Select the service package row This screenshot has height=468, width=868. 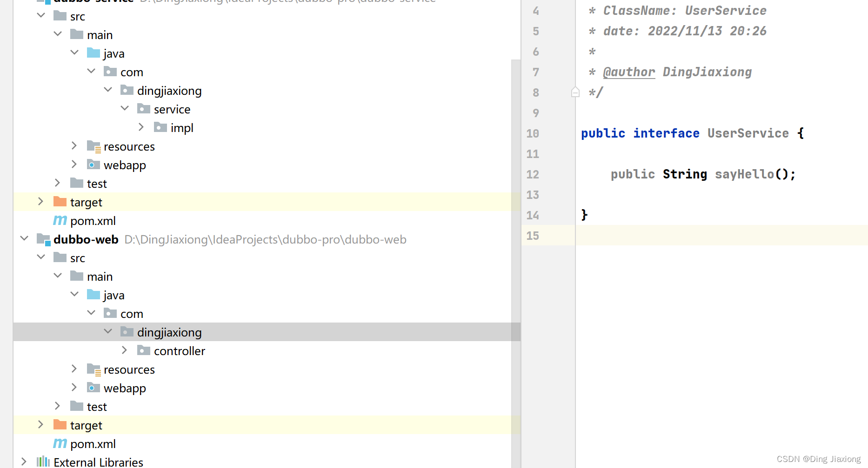267,109
